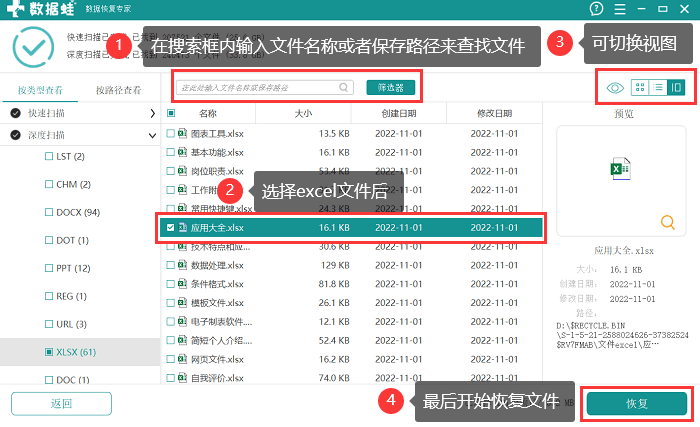Image resolution: width=700 pixels, height=427 pixels.
Task: Click the 返回 back button
Action: [x=61, y=403]
